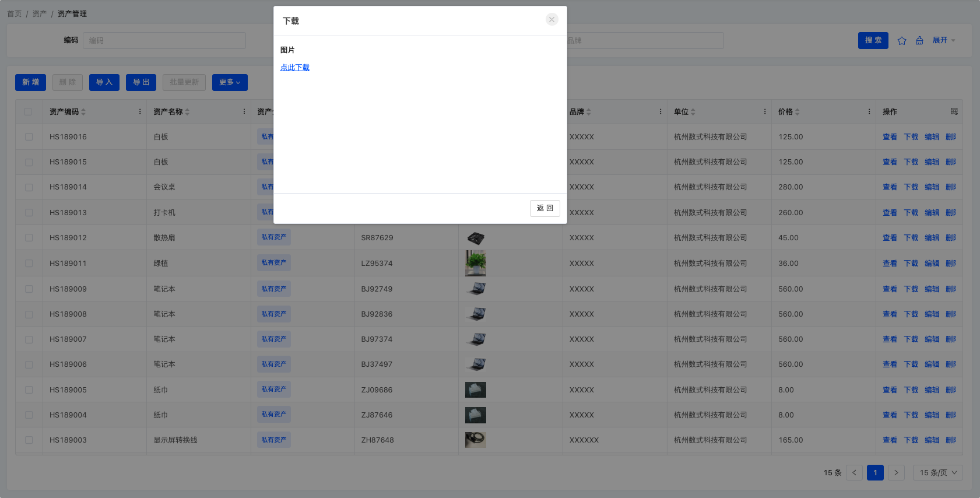
Task: Click 资产 in the breadcrumb
Action: pyautogui.click(x=39, y=13)
